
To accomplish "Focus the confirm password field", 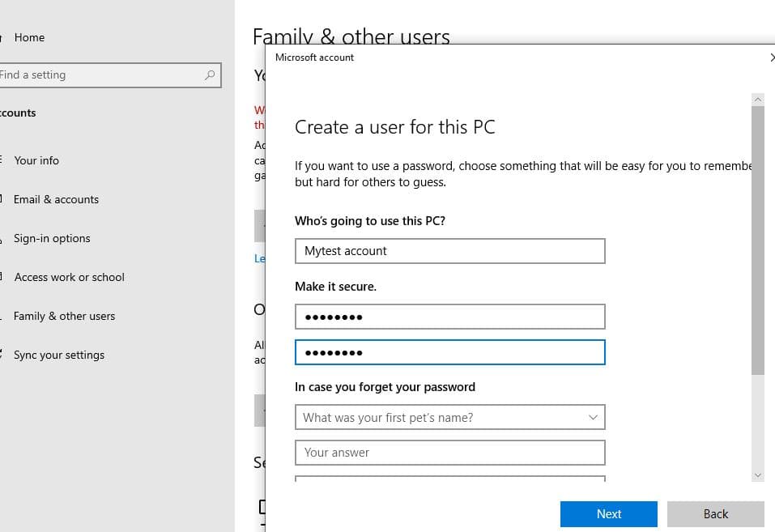I will 449,352.
